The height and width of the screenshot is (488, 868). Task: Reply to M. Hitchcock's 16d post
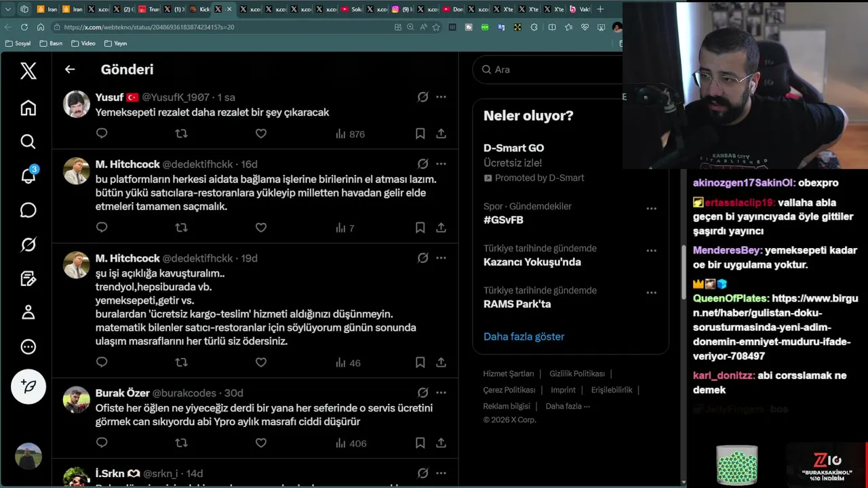tap(102, 228)
